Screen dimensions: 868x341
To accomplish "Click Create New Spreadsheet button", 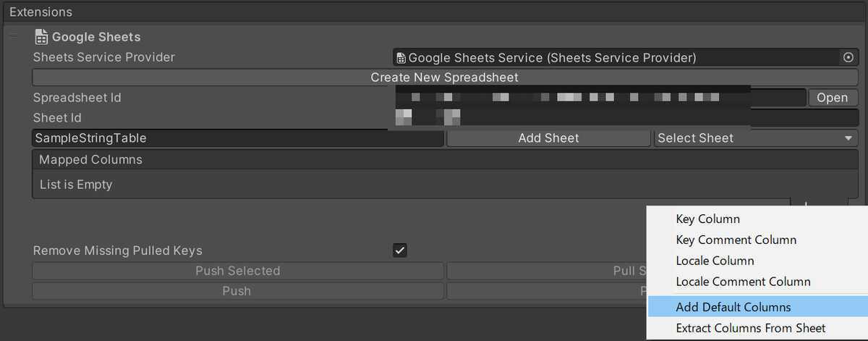I will [445, 77].
